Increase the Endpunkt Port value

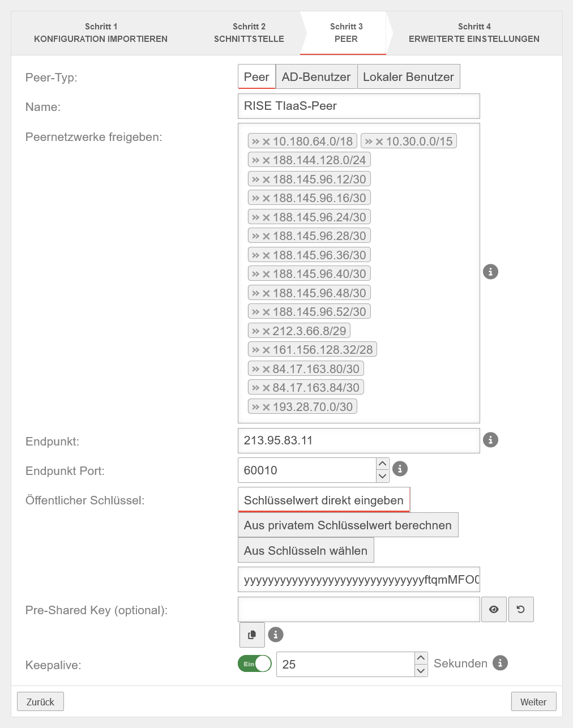pyautogui.click(x=383, y=464)
